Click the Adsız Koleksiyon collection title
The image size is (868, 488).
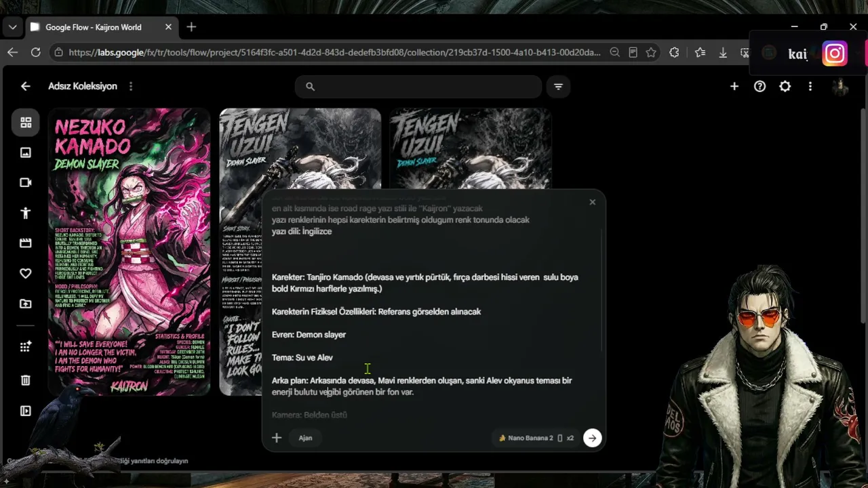(83, 86)
